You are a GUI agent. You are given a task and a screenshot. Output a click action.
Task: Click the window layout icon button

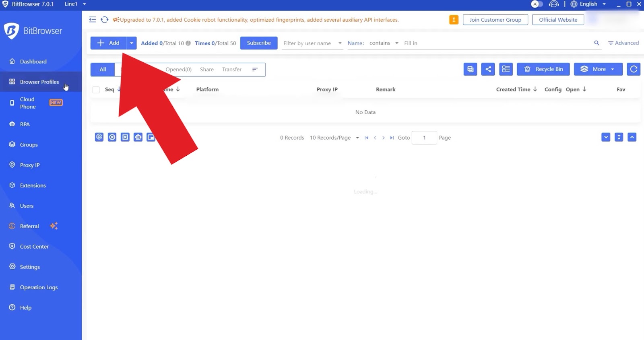click(x=470, y=69)
